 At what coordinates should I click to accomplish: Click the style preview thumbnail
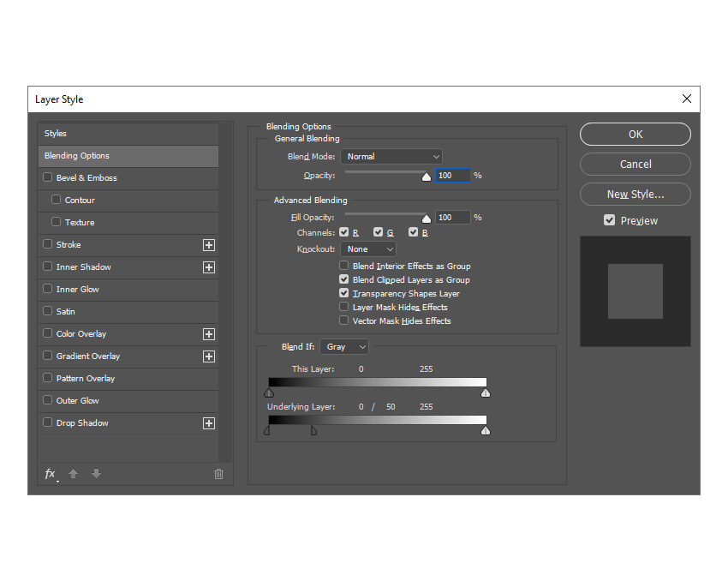click(x=635, y=290)
